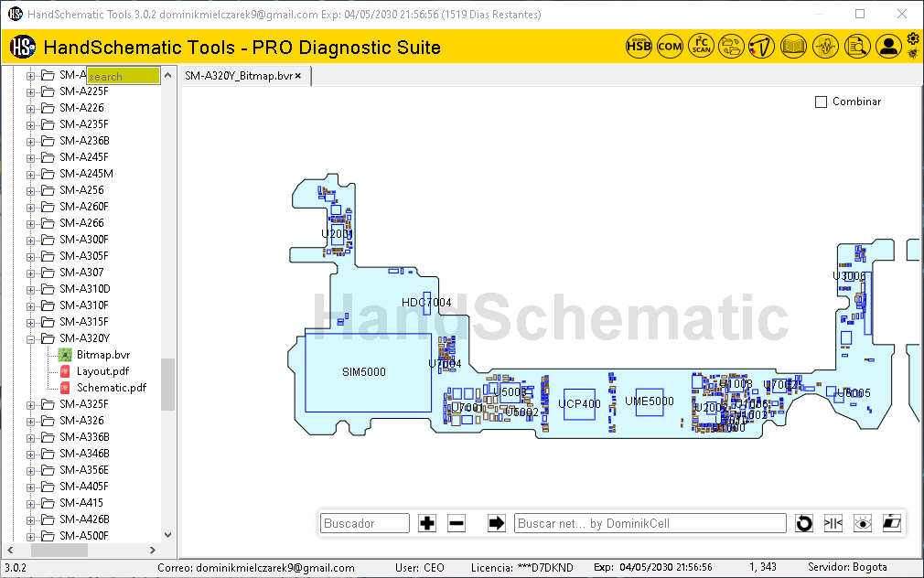Expand the SM-A325F folder
The height and width of the screenshot is (578, 924).
(x=30, y=405)
